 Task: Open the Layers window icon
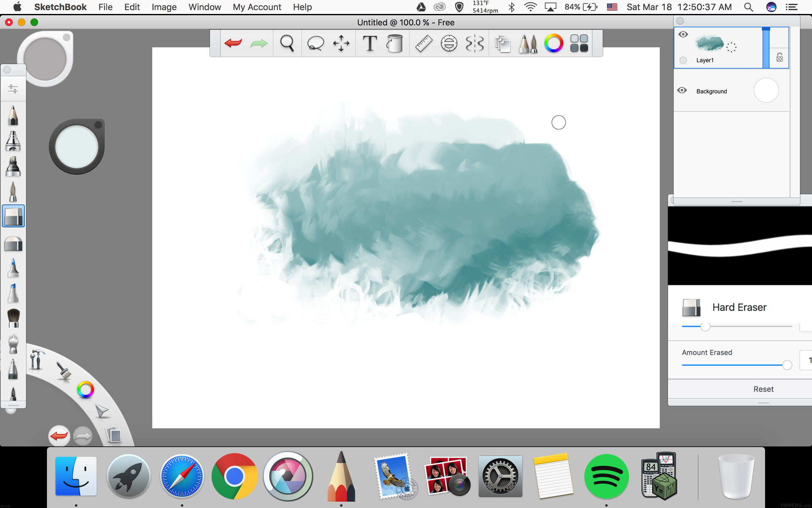click(x=502, y=43)
